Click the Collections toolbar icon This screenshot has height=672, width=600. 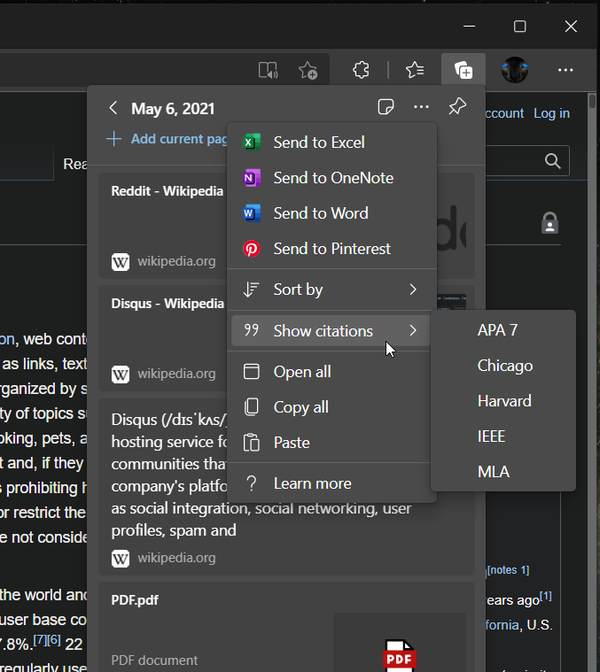463,70
